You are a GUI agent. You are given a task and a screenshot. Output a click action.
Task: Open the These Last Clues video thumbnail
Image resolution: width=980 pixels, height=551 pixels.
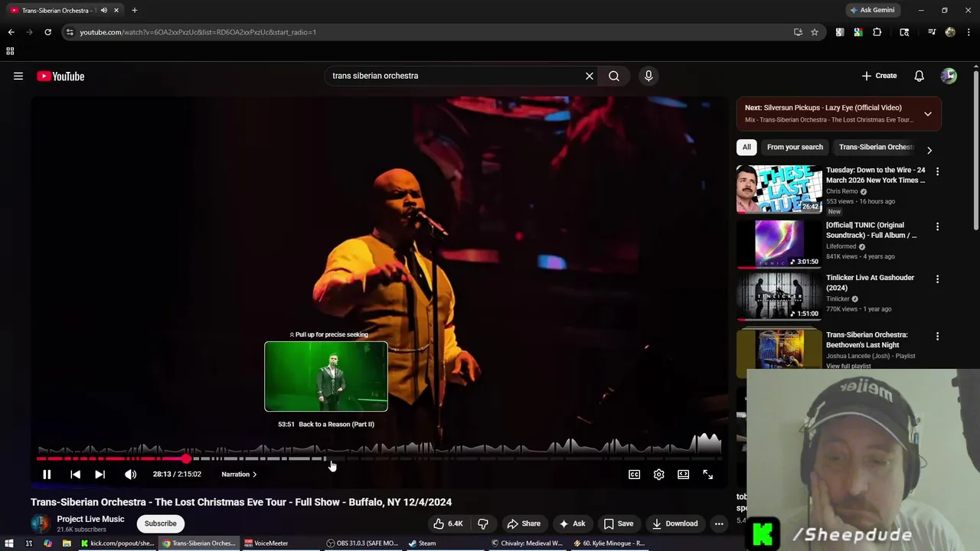coord(779,189)
